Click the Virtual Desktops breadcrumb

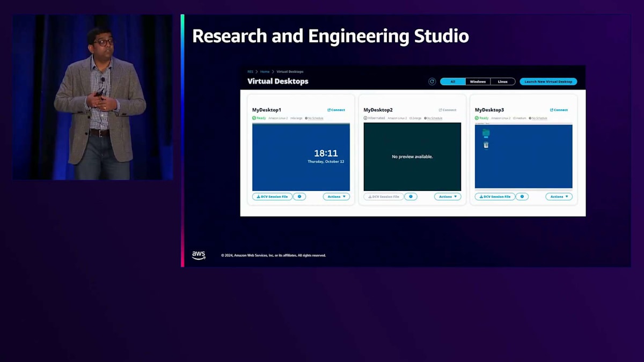click(290, 71)
